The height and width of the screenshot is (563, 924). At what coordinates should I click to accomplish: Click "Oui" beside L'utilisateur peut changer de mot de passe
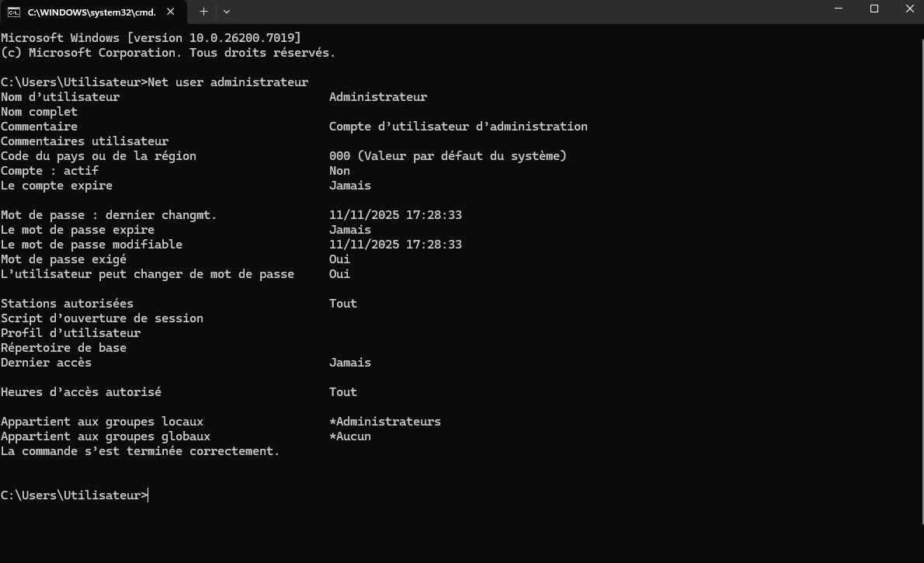tap(339, 273)
